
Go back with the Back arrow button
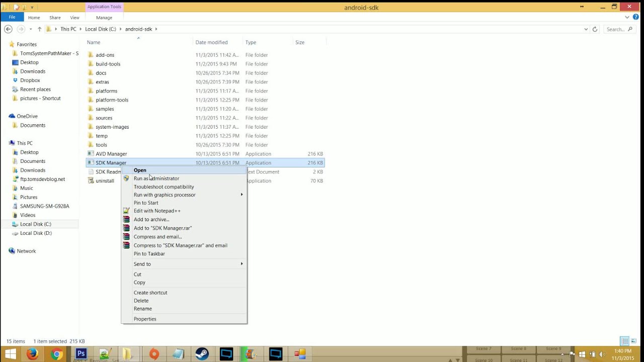tap(8, 29)
